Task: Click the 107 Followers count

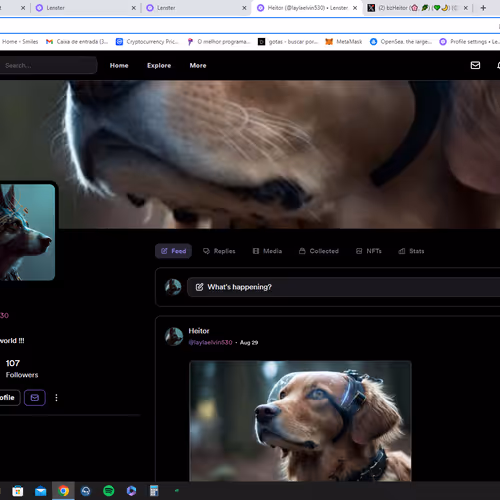Action: (22, 369)
